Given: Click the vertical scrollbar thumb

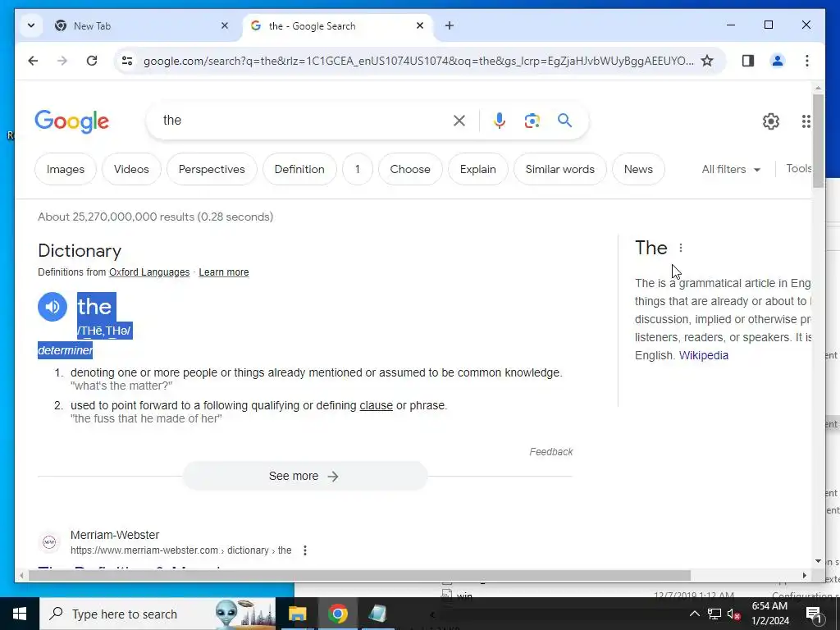Looking at the screenshot, I should (x=818, y=140).
